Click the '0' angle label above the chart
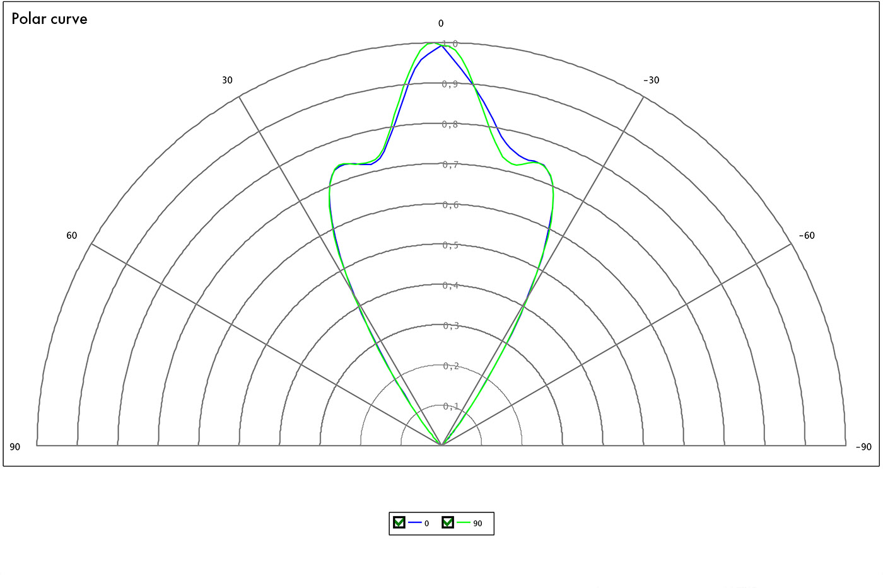Image resolution: width=883 pixels, height=588 pixels. (441, 23)
